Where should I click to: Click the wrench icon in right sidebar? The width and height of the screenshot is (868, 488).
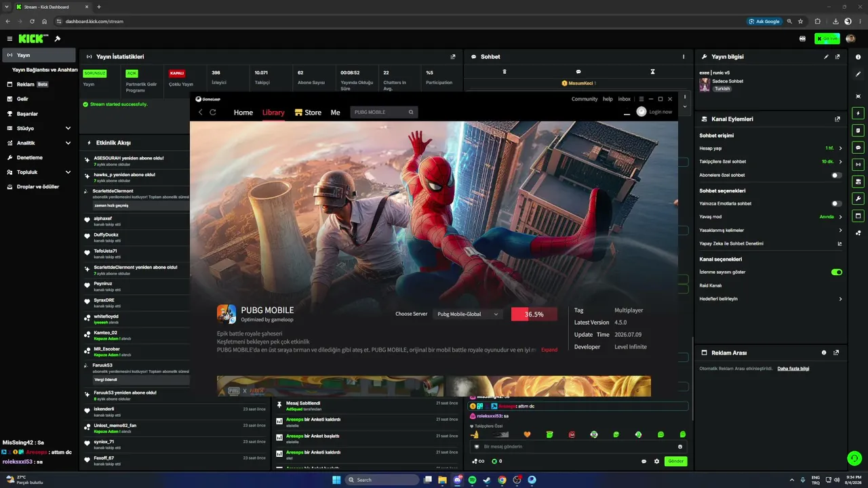coord(859,199)
